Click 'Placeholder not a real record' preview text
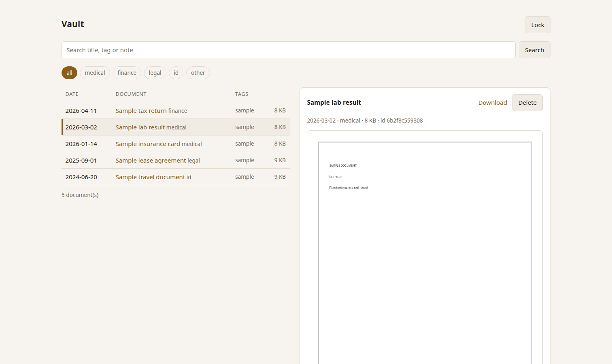 coord(348,188)
